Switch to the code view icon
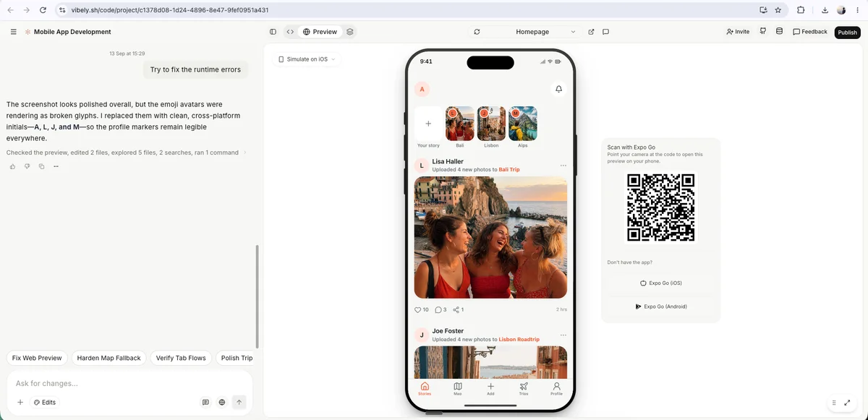Screen dimensions: 868x420 290,32
